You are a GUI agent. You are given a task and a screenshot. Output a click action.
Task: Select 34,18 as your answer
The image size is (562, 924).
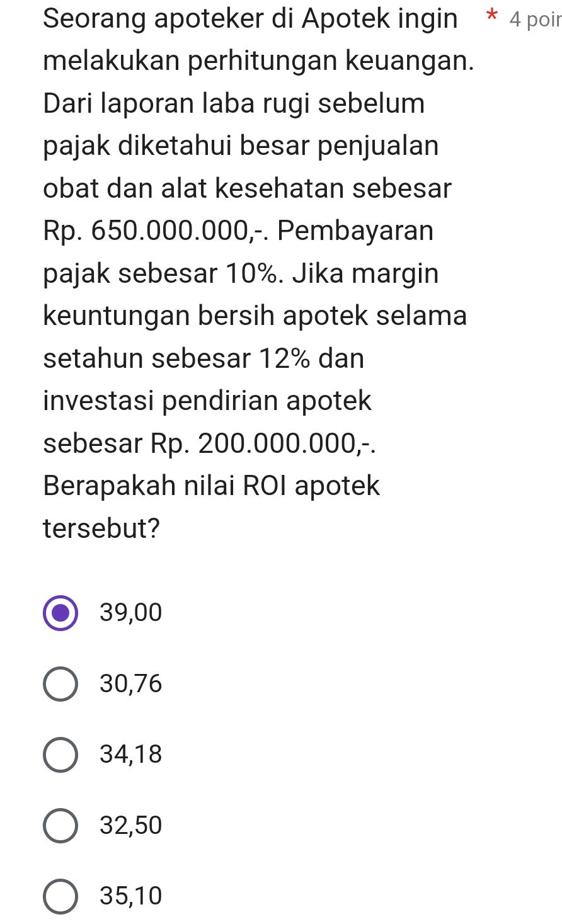coord(60,754)
